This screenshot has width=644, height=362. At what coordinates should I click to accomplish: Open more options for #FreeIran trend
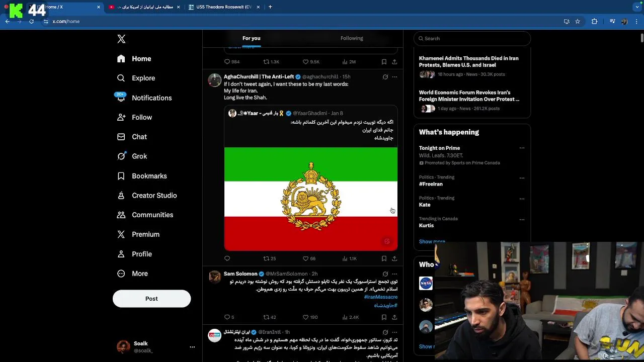(522, 178)
